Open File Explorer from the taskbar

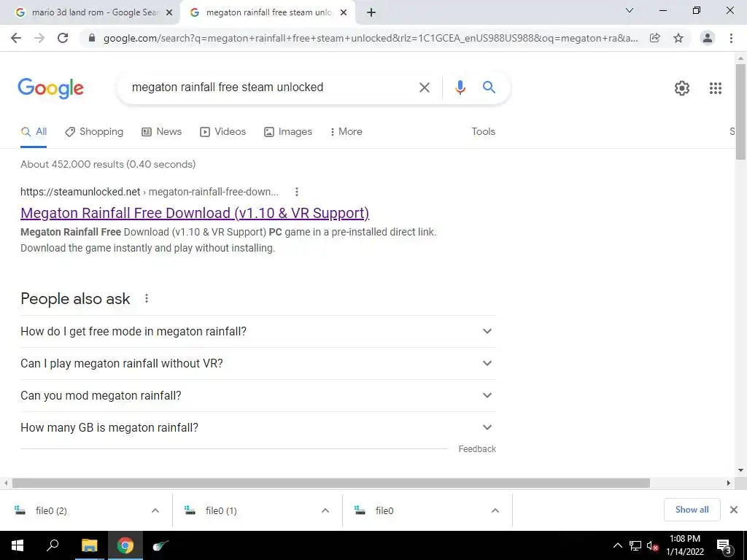[89, 545]
